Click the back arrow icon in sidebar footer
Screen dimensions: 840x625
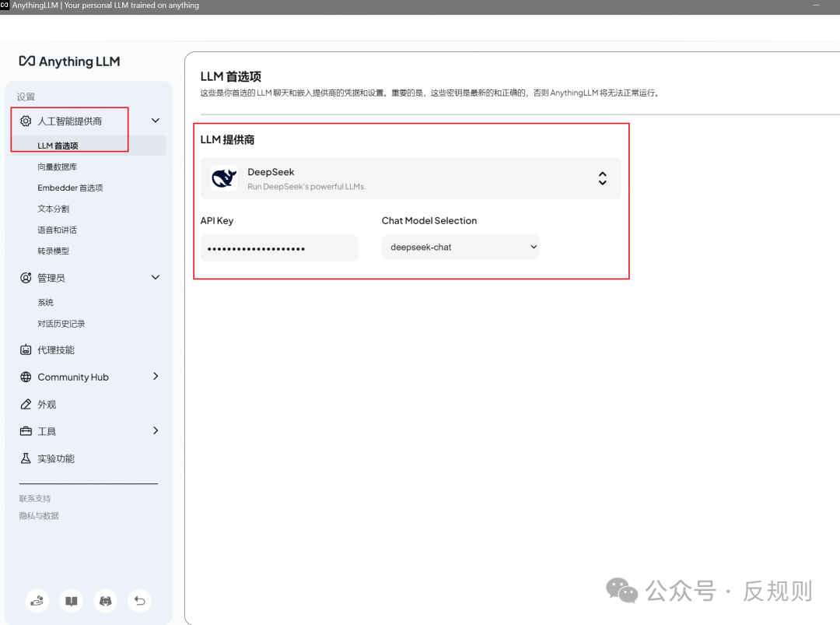pyautogui.click(x=139, y=601)
